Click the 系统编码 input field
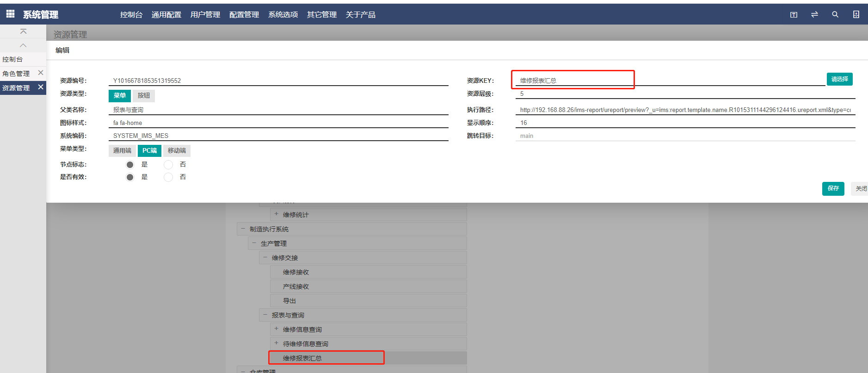Viewport: 868px width, 373px height. click(278, 136)
